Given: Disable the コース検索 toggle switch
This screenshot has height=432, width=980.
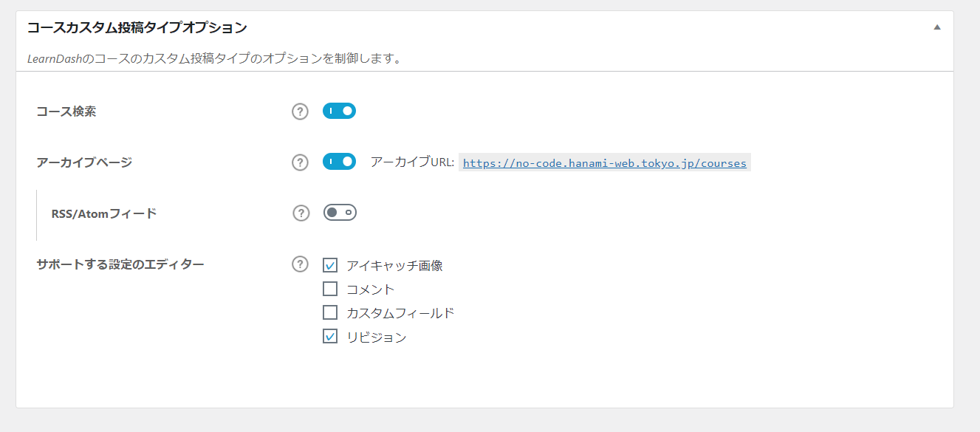Looking at the screenshot, I should click(x=339, y=111).
